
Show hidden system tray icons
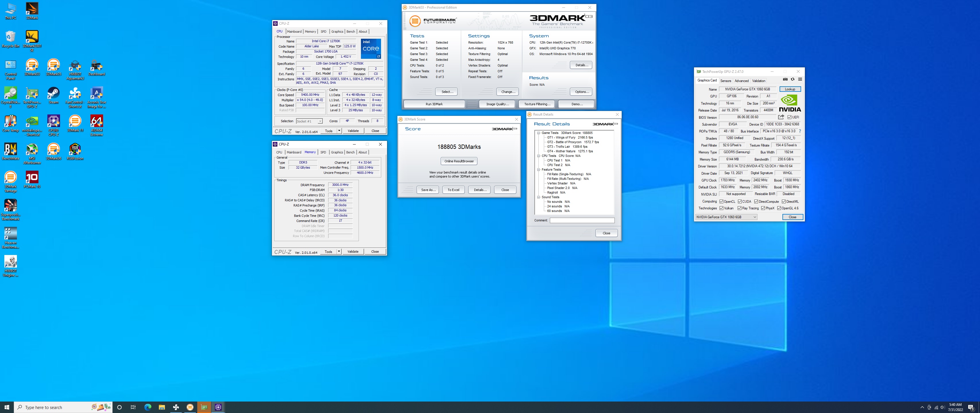pyautogui.click(x=922, y=407)
